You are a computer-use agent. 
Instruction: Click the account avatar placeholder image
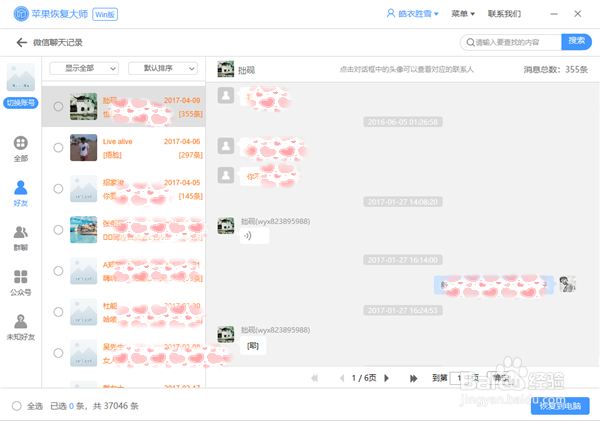[21, 77]
